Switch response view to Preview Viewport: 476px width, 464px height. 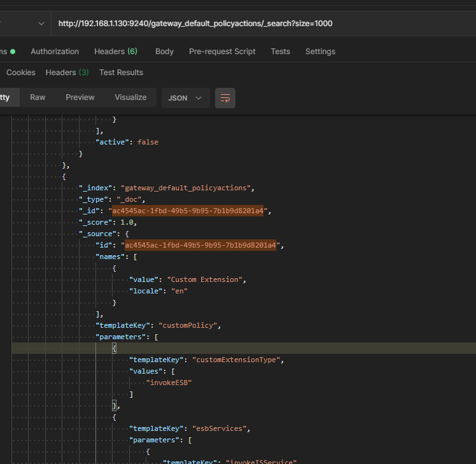click(80, 97)
